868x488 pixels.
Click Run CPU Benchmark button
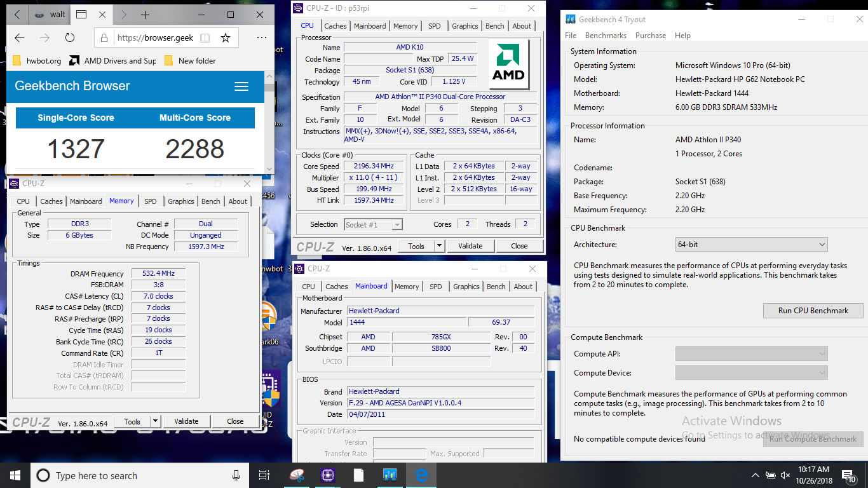pyautogui.click(x=813, y=311)
